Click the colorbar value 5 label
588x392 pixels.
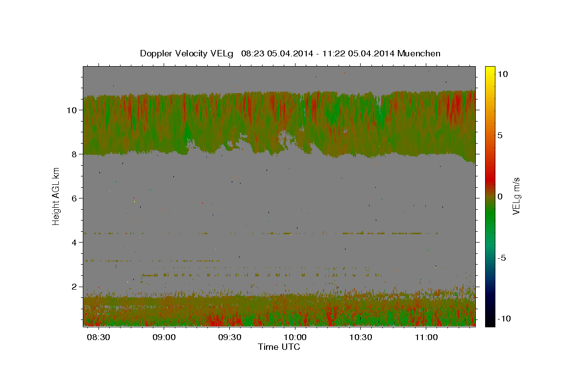click(500, 135)
